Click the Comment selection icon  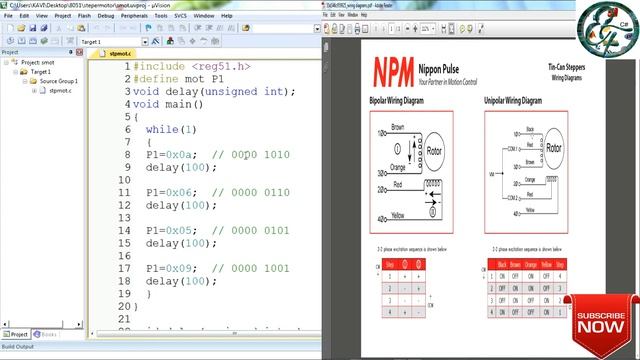220,28
